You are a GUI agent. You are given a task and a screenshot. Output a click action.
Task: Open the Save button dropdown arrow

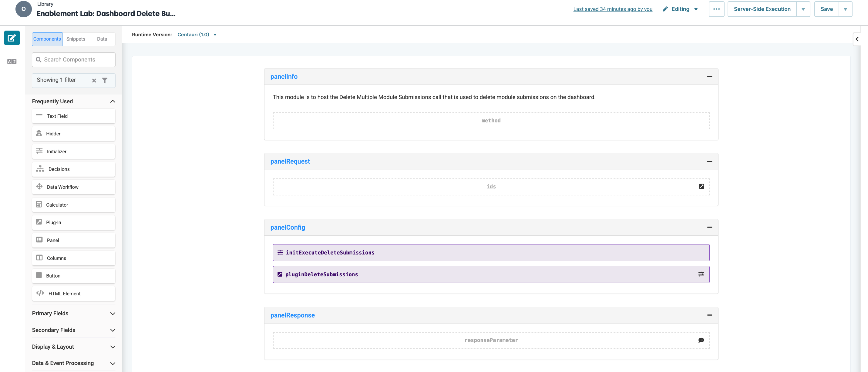pos(846,9)
